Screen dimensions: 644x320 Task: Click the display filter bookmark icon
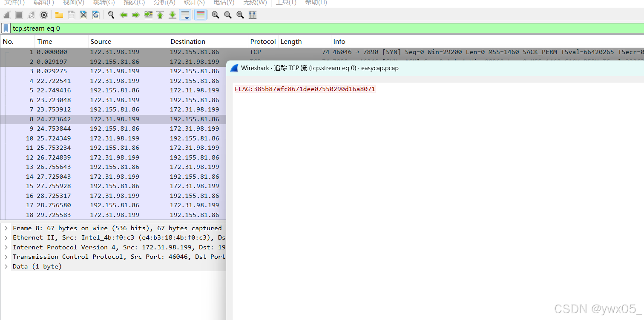(x=5, y=28)
